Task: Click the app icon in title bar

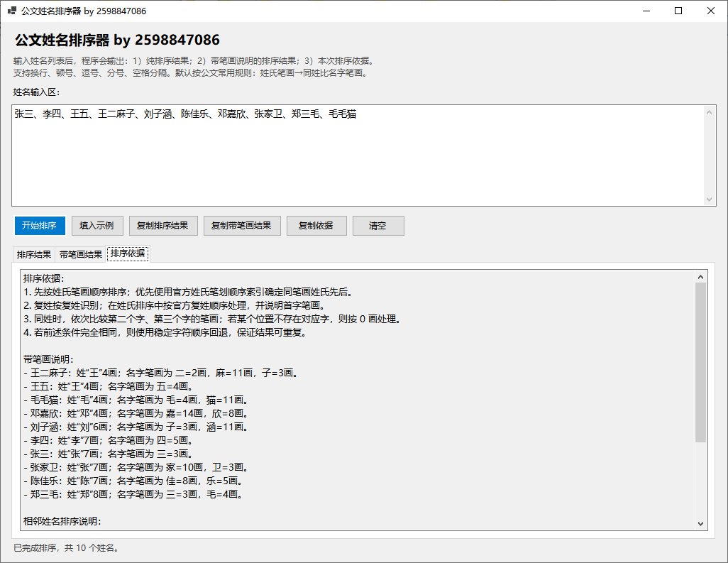Action: pos(11,11)
